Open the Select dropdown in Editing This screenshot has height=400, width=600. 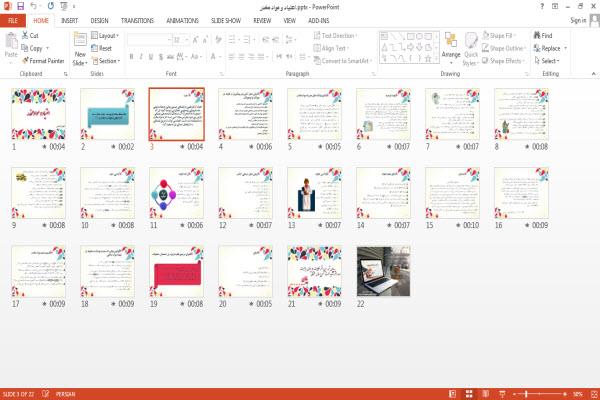tap(547, 61)
